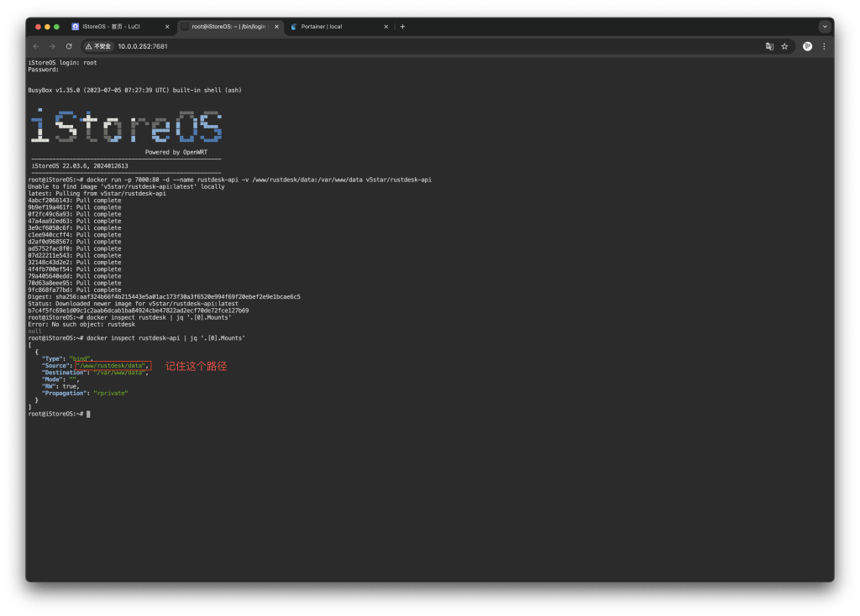Open the Chrome three-dot menu
The image size is (860, 616).
tap(824, 46)
